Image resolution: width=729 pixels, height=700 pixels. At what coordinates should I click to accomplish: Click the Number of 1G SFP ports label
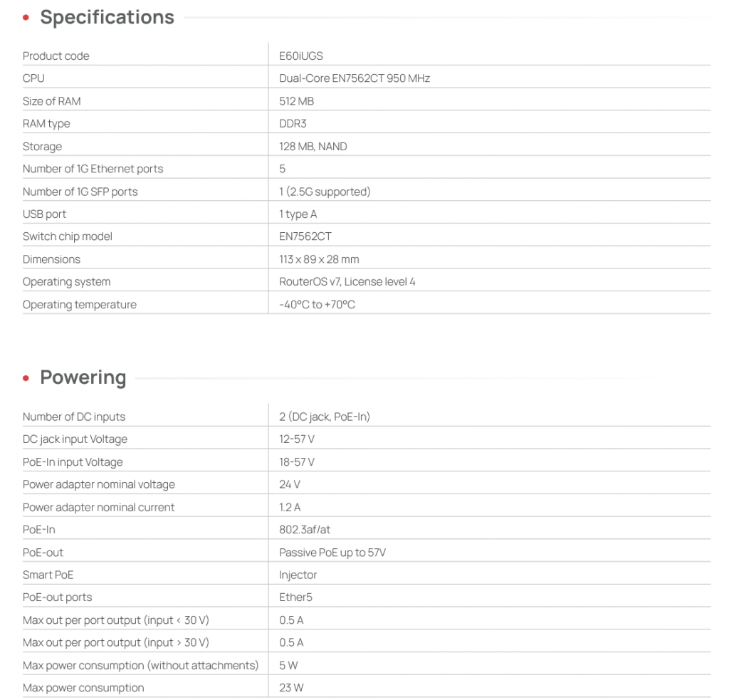click(x=80, y=192)
